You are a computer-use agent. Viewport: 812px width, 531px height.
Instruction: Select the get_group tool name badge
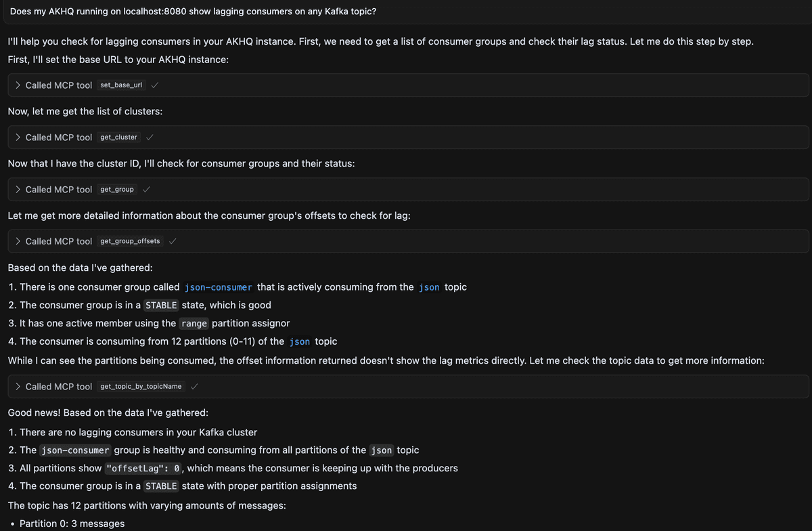click(x=117, y=190)
